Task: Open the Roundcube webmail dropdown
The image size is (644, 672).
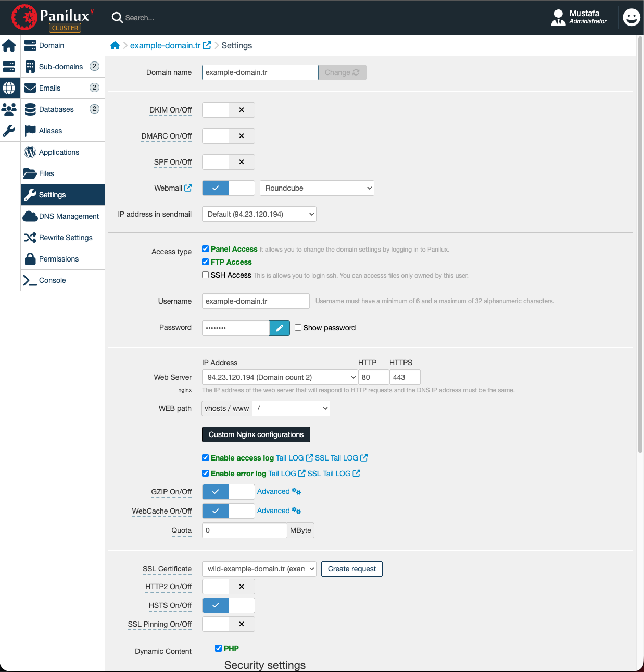Action: [317, 188]
